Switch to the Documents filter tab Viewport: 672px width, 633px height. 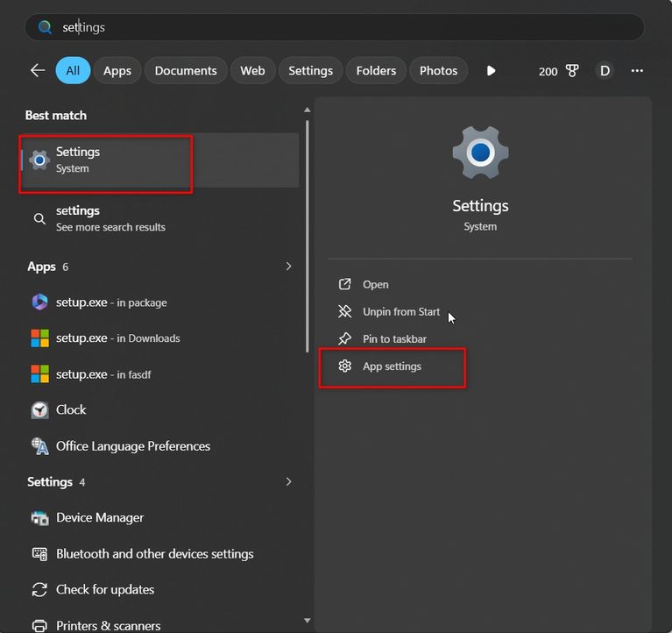(x=186, y=70)
